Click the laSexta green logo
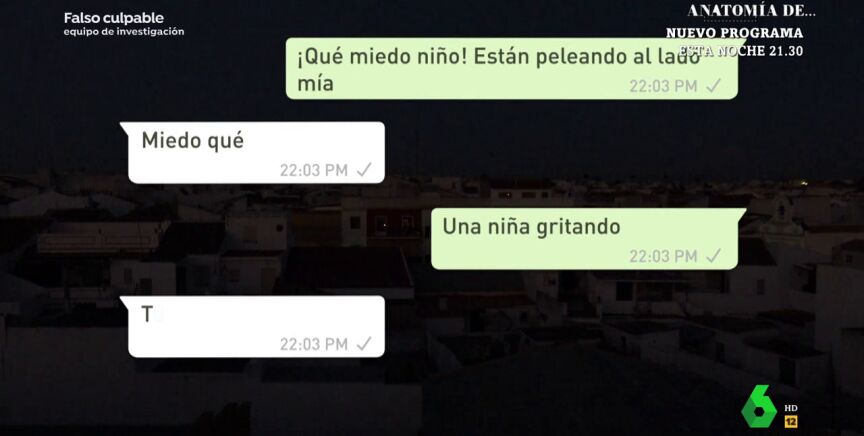 point(759,407)
